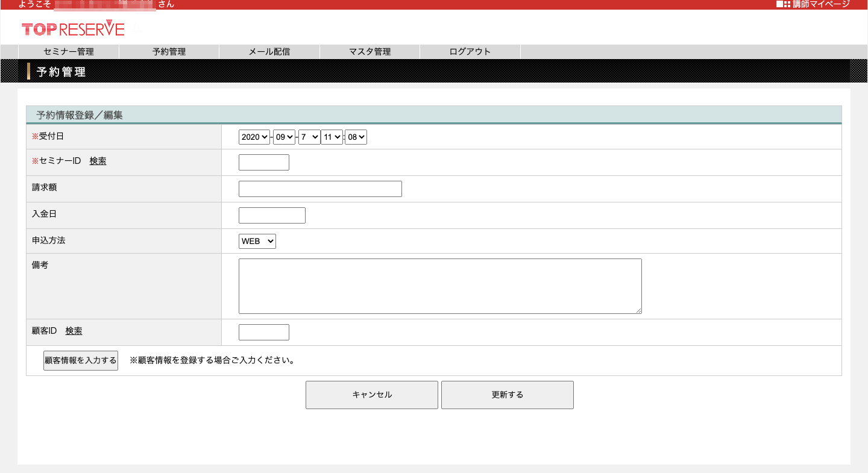Open the メール配信 menu
Viewport: 868px width, 473px height.
tap(269, 52)
